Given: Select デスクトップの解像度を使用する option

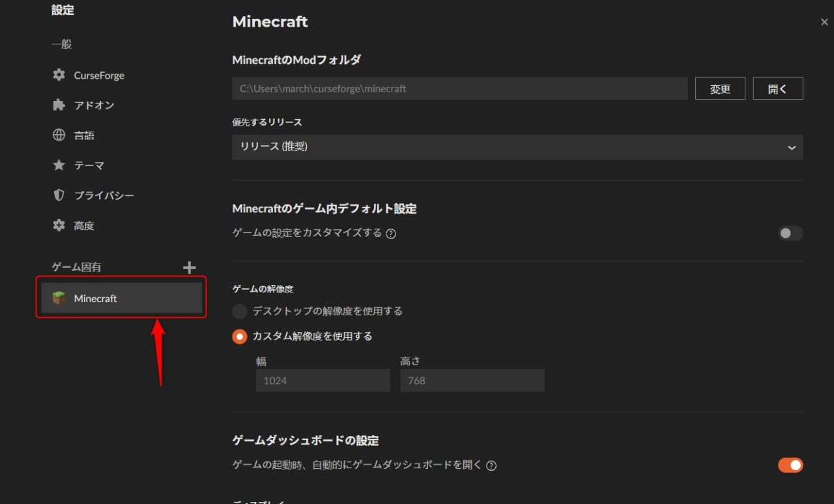Looking at the screenshot, I should [239, 311].
